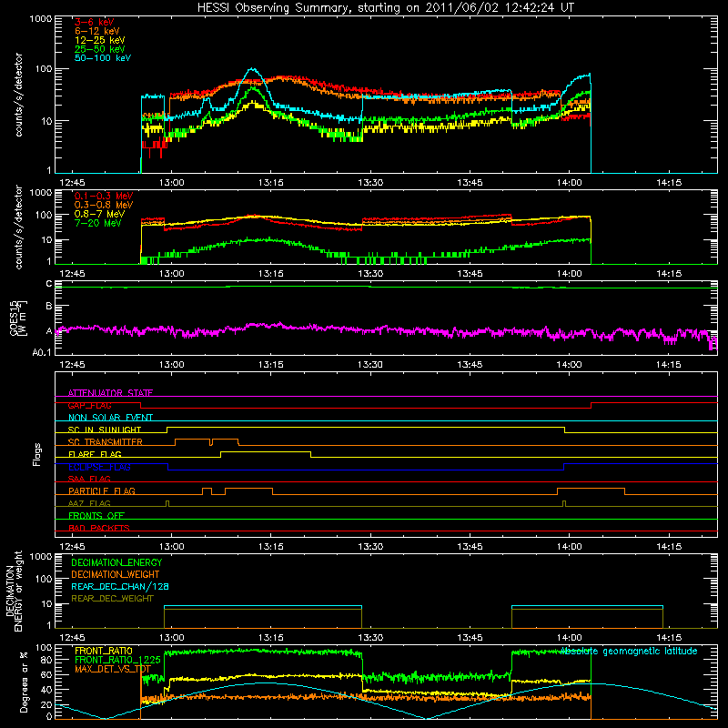Click the 14:15 tick label under Flags plot
This screenshot has width=728, height=728.
(669, 547)
